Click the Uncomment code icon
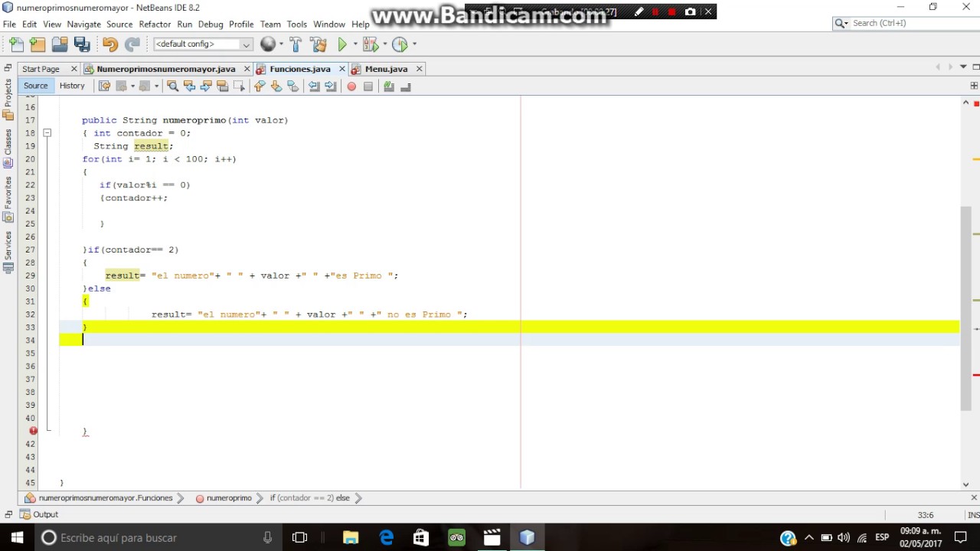The width and height of the screenshot is (980, 551). click(x=406, y=86)
